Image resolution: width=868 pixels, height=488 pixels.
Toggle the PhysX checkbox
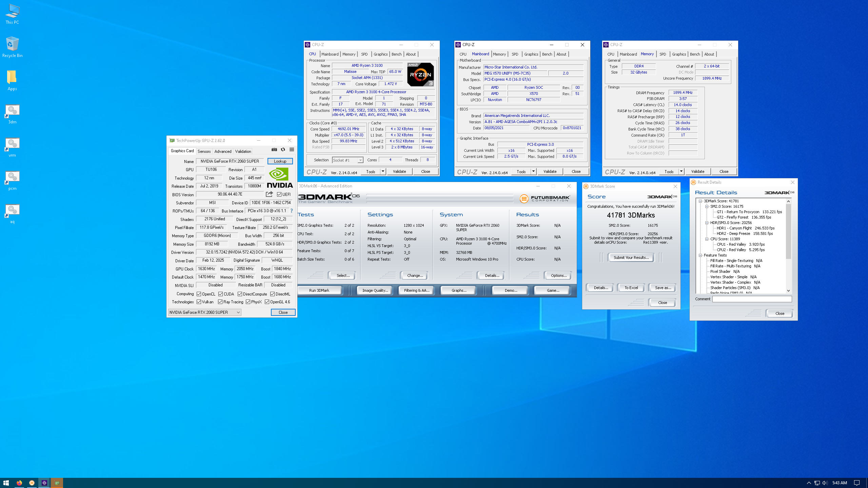coord(248,302)
